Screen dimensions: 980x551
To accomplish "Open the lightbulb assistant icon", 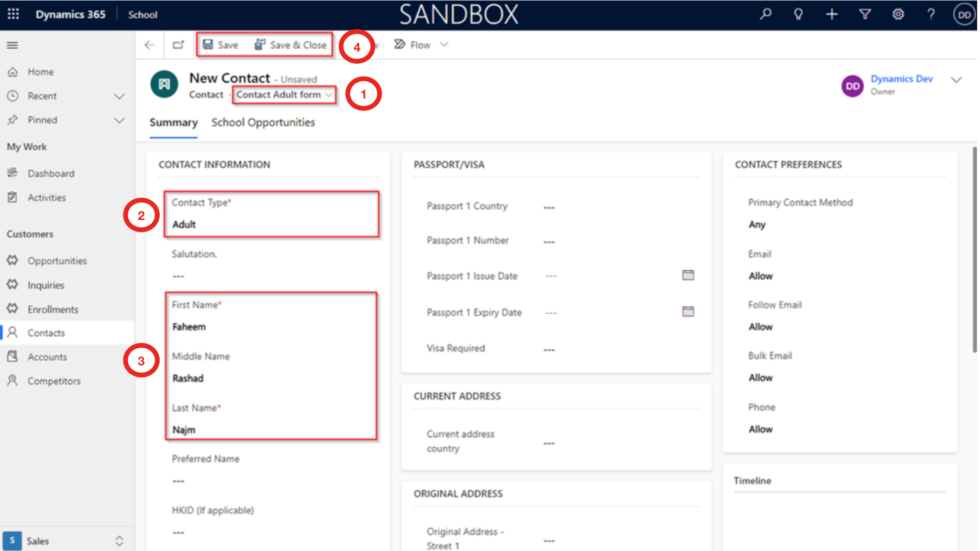I will (x=798, y=14).
